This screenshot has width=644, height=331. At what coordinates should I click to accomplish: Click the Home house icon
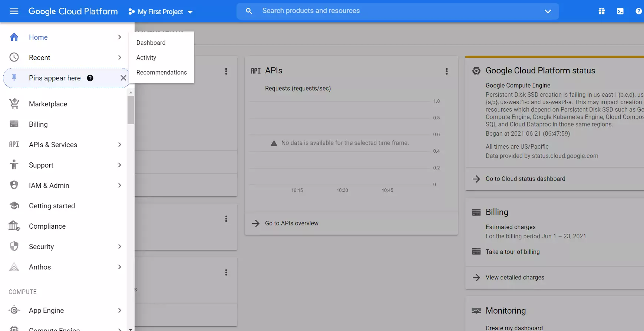click(14, 37)
